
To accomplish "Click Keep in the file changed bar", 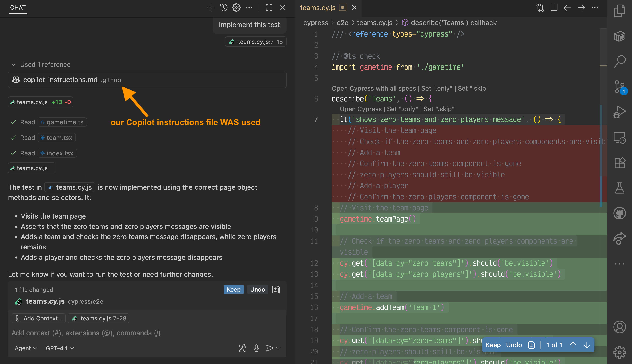I will (x=233, y=290).
